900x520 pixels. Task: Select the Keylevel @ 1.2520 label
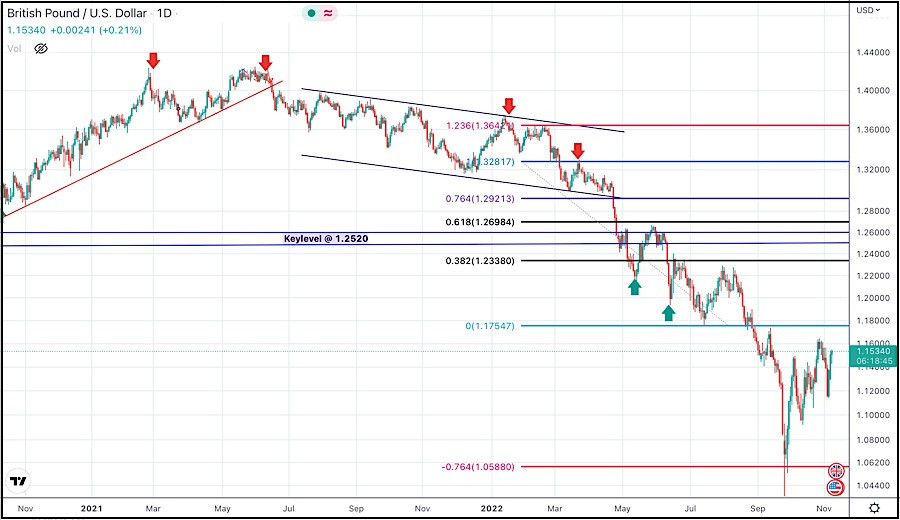326,239
